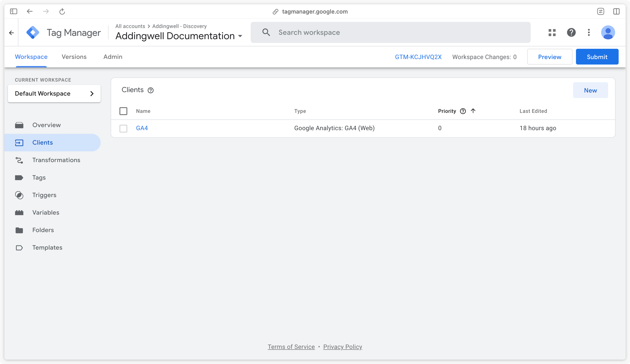Screen dimensions: 630x364
Task: Click the Preview button
Action: 549,57
